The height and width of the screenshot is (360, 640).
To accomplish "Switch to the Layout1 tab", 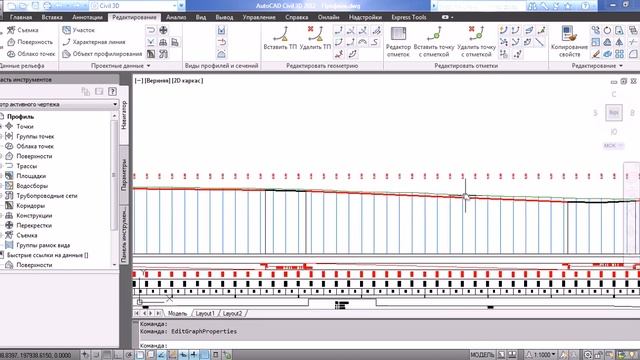I will pos(205,313).
